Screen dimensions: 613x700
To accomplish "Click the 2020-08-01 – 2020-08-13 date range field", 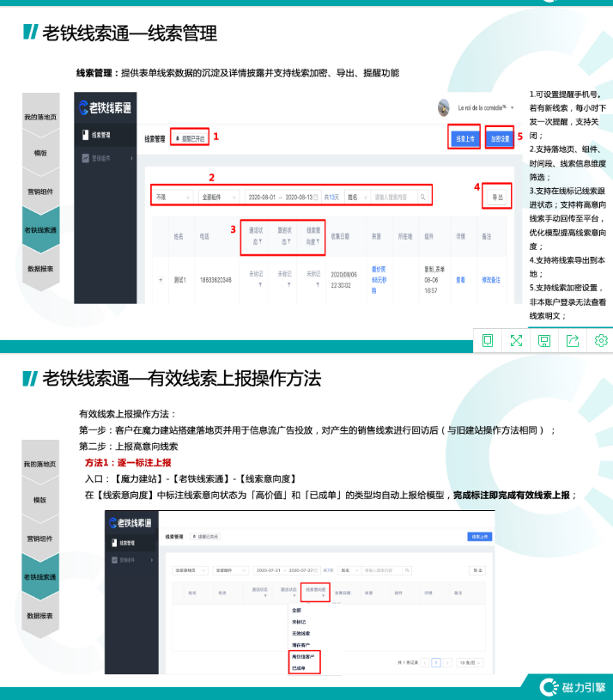I will (x=282, y=197).
